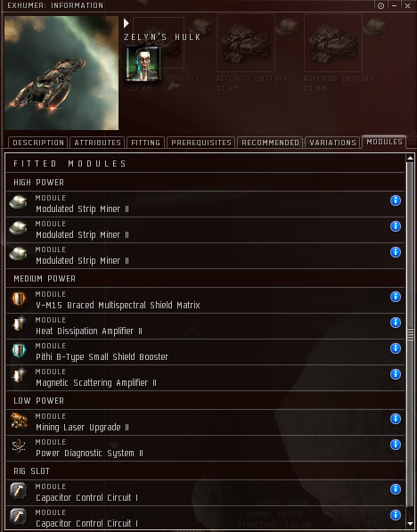Open the Variations tab
Viewport: 417px width, 532px height.
point(332,143)
